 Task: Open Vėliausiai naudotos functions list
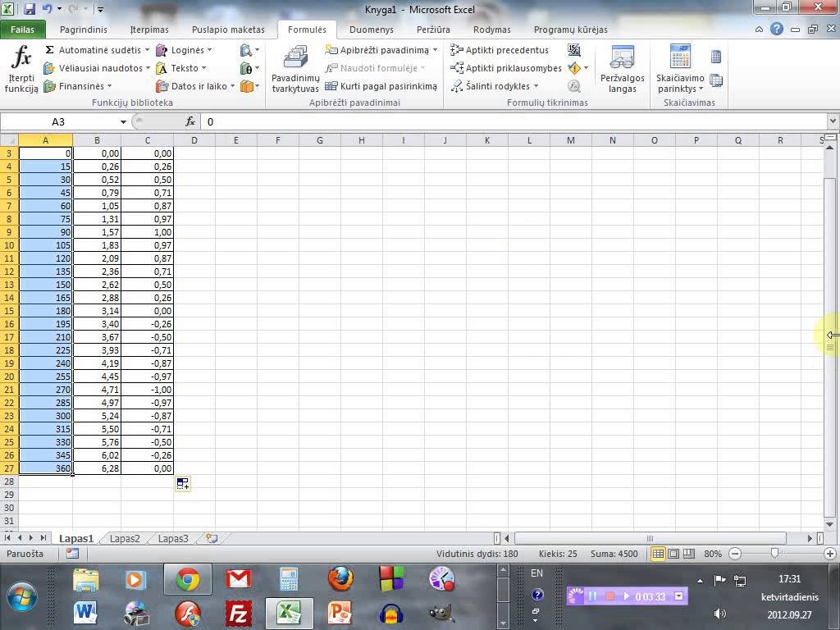tap(97, 68)
